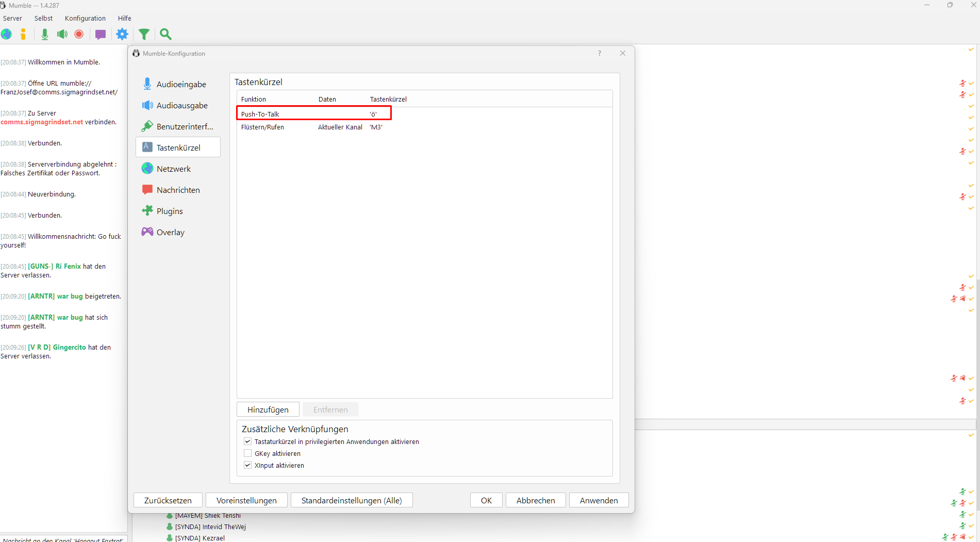This screenshot has height=542, width=980.
Task: Click the 'ö' Push-To-Talk key cell
Action: point(373,114)
